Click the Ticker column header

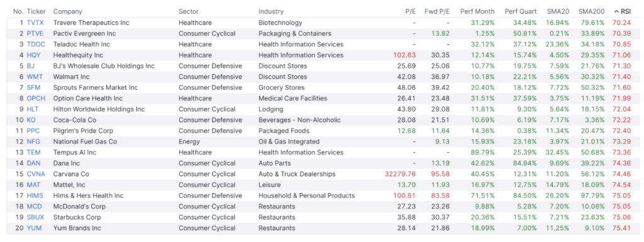36,11
